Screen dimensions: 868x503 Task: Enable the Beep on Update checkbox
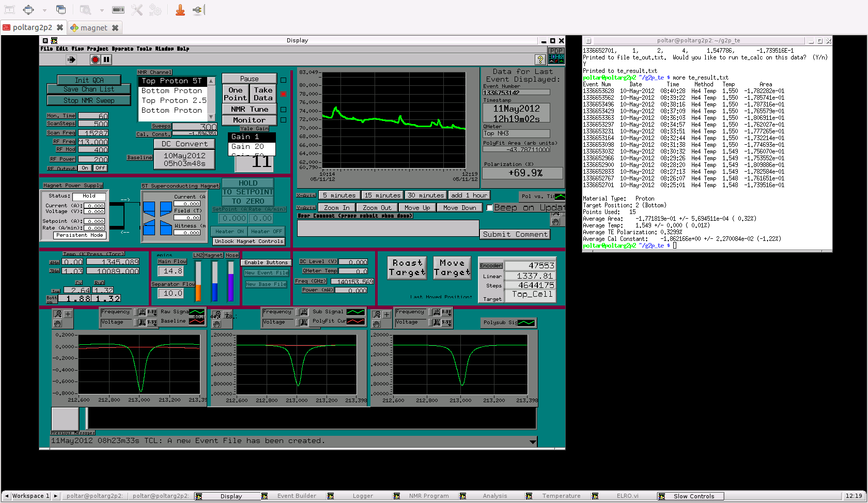pyautogui.click(x=490, y=208)
